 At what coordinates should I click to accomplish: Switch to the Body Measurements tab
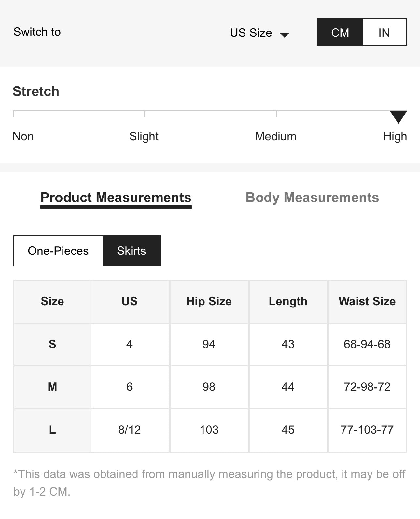tap(312, 198)
